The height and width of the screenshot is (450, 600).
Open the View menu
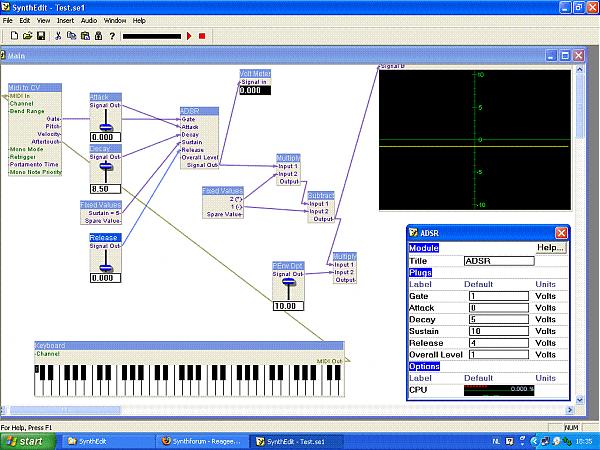43,21
